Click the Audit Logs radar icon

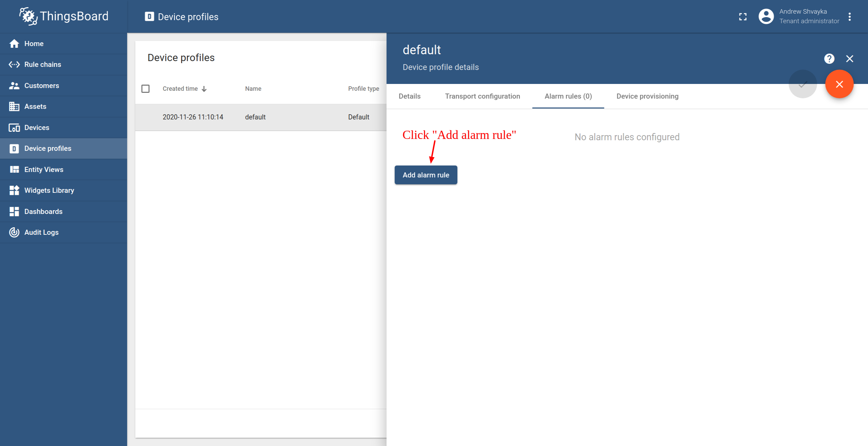tap(14, 232)
